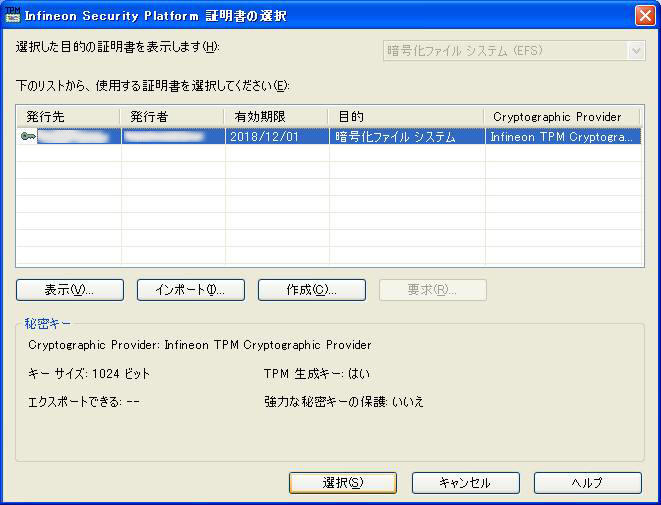Close the certificate selection dialog
The image size is (661, 505).
tap(645, 16)
